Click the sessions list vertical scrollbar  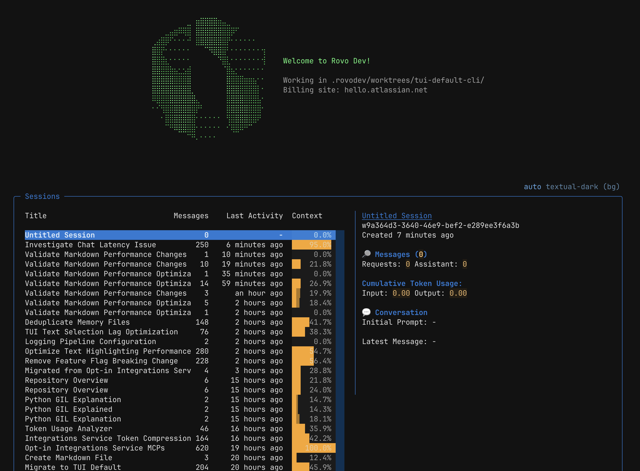pos(340,351)
